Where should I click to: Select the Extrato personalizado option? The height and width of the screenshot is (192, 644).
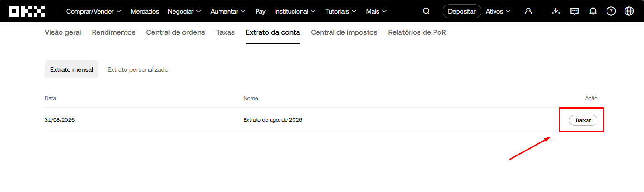(x=138, y=69)
